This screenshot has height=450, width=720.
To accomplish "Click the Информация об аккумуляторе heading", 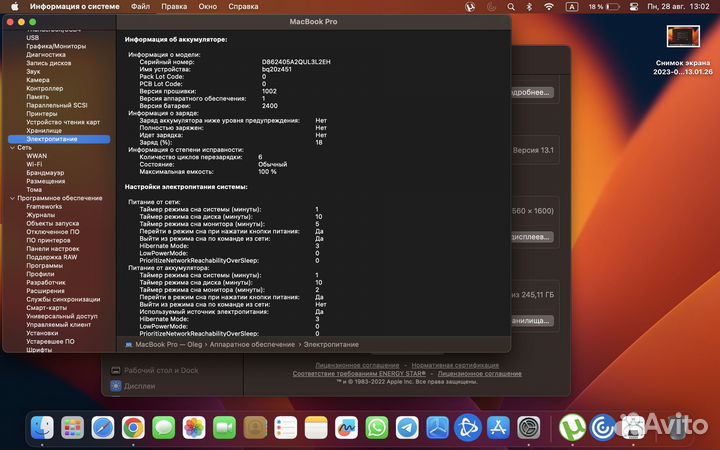I will coord(176,39).
